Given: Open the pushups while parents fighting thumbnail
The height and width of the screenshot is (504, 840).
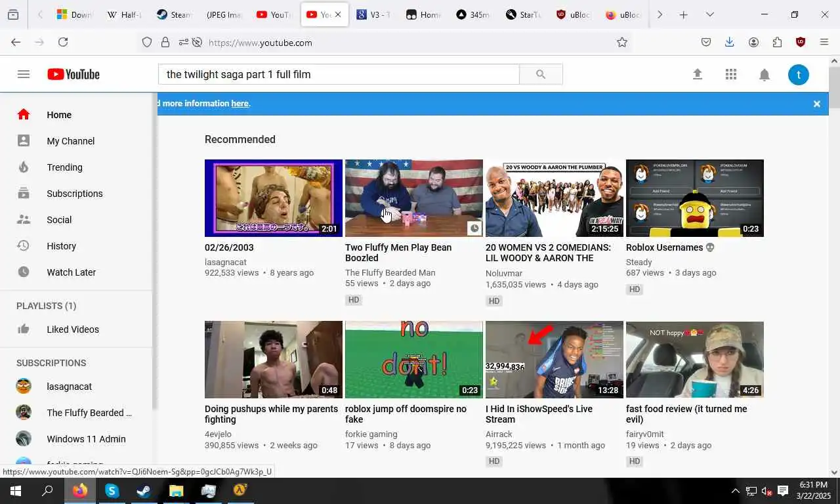Looking at the screenshot, I should [x=274, y=360].
